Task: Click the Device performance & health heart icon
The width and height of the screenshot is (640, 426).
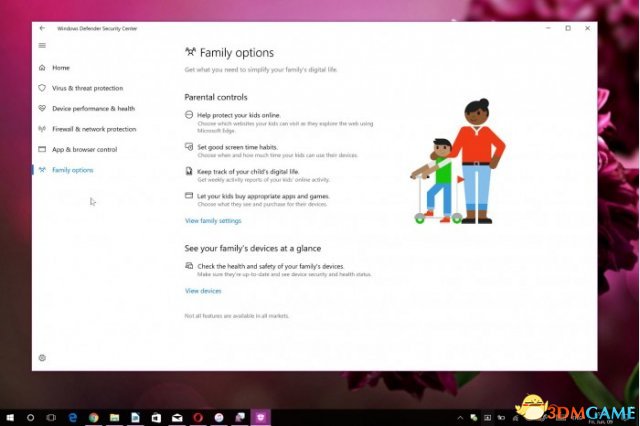Action: (42, 108)
